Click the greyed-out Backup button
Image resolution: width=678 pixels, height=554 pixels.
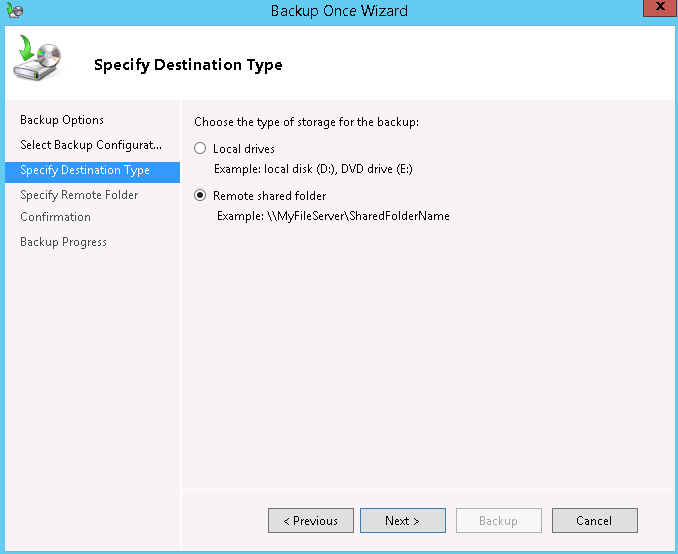(x=498, y=521)
